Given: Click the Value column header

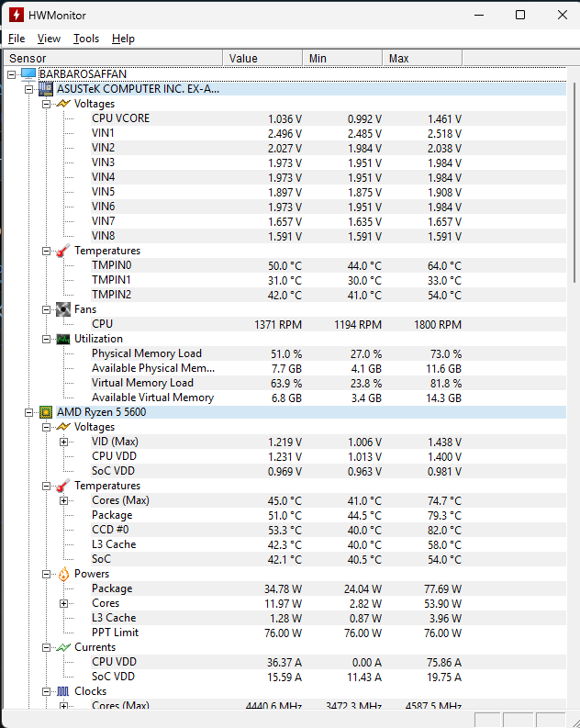Looking at the screenshot, I should [262, 58].
